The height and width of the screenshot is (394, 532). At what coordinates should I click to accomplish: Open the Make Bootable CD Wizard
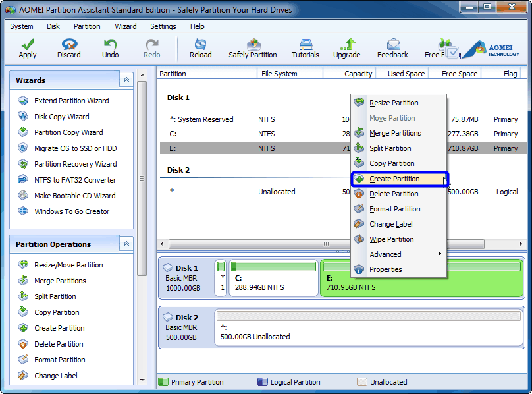66,196
